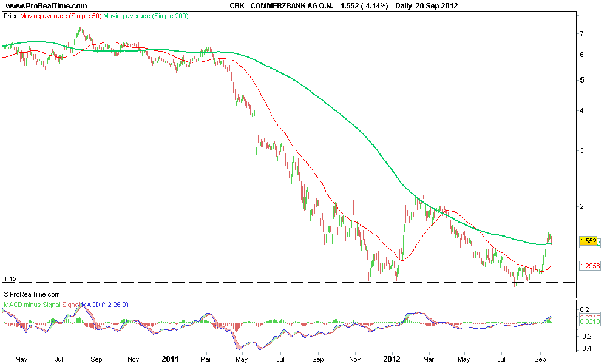
Task: Click the Jul label left of 2011
Action: click(x=59, y=359)
